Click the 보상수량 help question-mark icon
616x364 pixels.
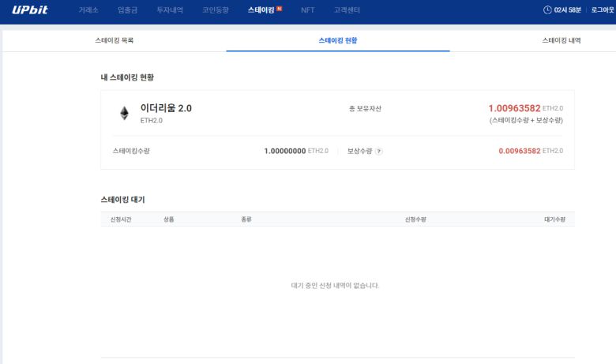pyautogui.click(x=379, y=151)
